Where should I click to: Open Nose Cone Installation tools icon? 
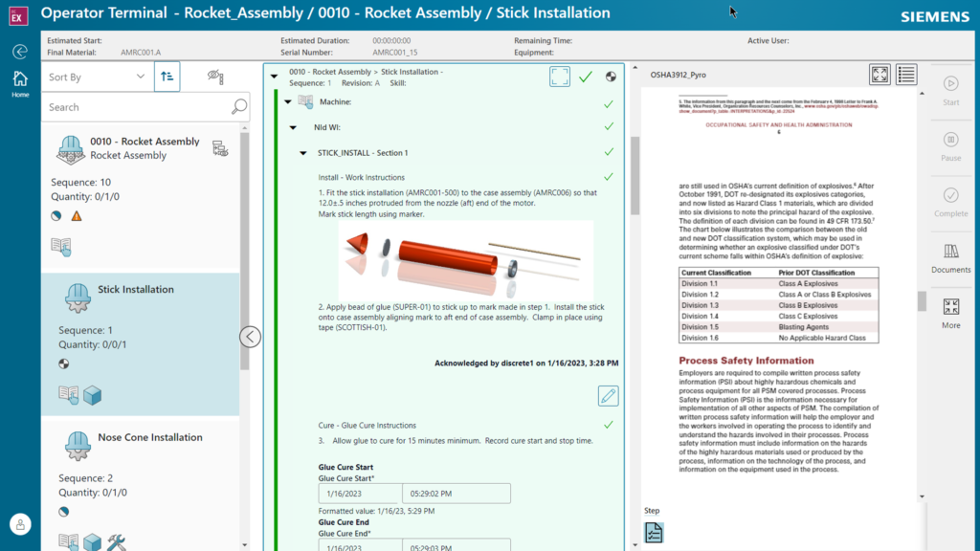pos(116,542)
